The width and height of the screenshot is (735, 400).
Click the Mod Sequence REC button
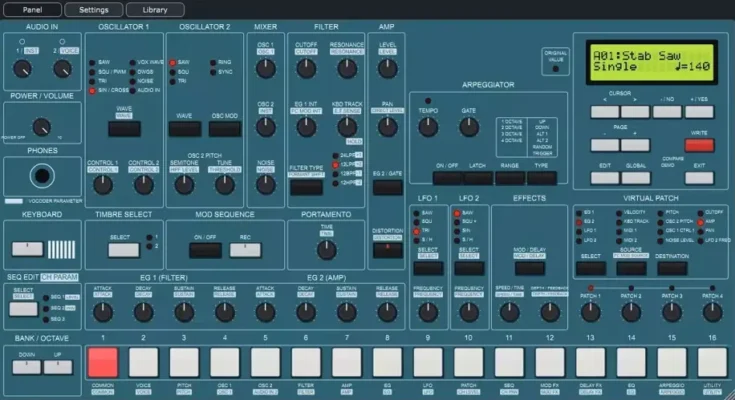click(245, 250)
